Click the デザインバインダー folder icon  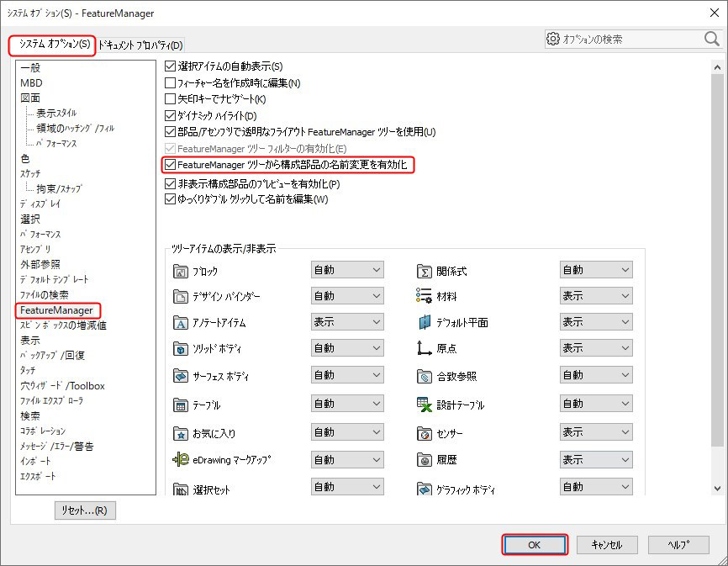tap(179, 297)
